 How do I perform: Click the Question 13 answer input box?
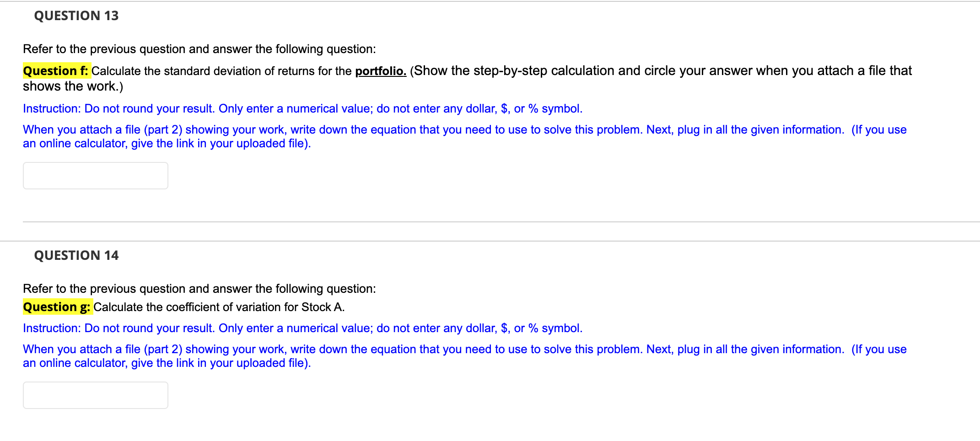(95, 175)
